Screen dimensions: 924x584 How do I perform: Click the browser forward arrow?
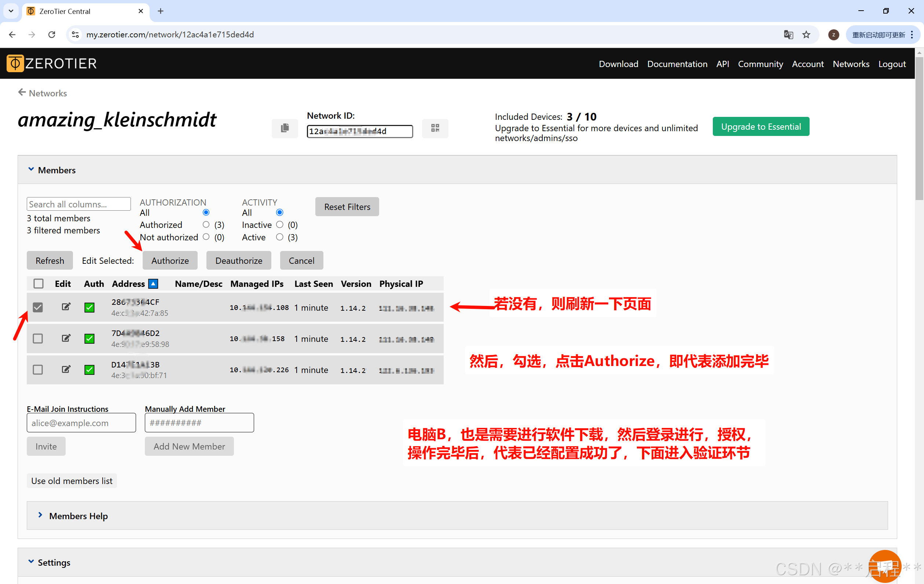tap(32, 34)
